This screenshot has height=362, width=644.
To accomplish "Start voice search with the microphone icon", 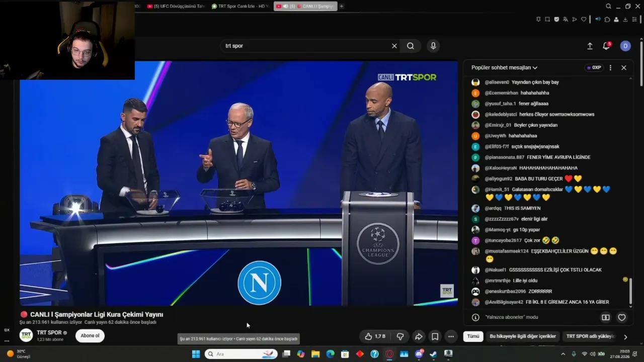I will coord(433,46).
